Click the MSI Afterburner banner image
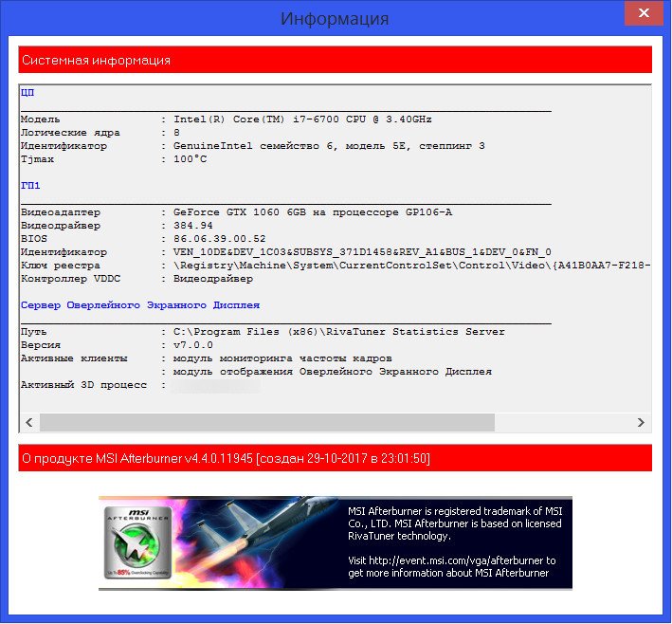Image resolution: width=672 pixels, height=624 pixels. coord(336,543)
